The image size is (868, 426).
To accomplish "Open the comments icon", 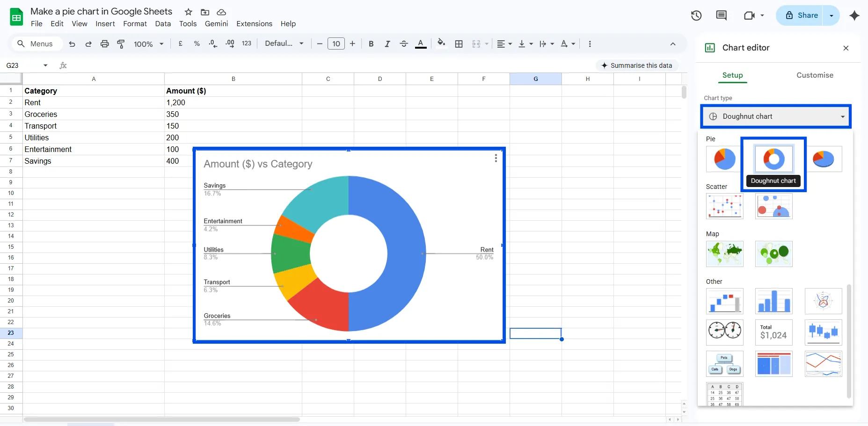I will click(x=721, y=15).
